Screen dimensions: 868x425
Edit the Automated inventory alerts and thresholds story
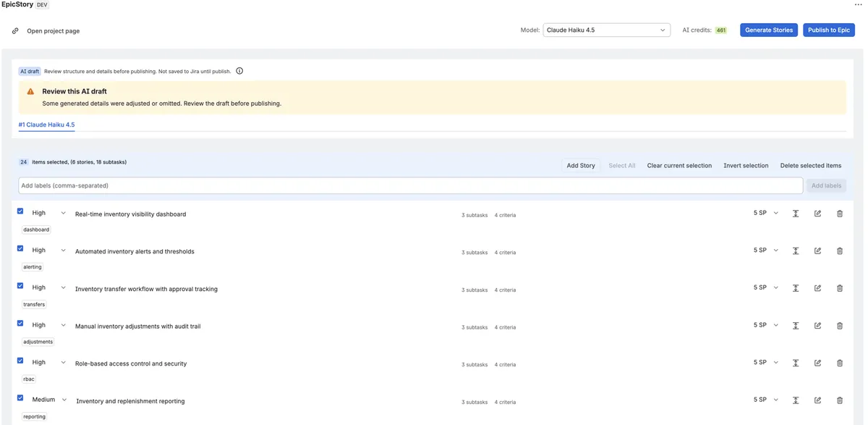click(x=817, y=251)
